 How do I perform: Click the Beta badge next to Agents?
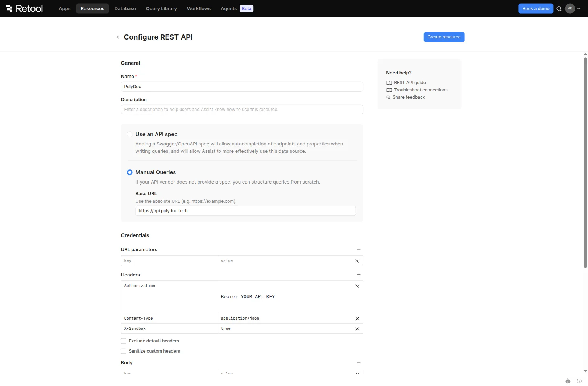[247, 9]
